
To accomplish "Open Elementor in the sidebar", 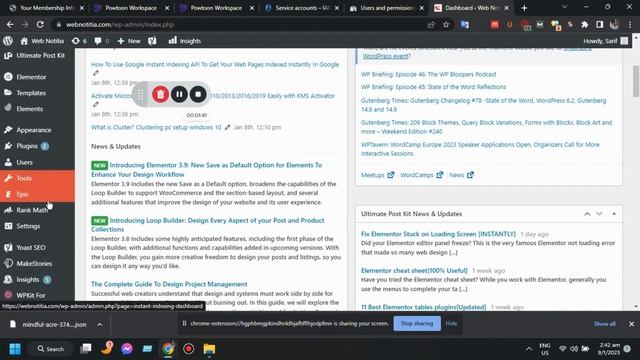I will point(37,77).
